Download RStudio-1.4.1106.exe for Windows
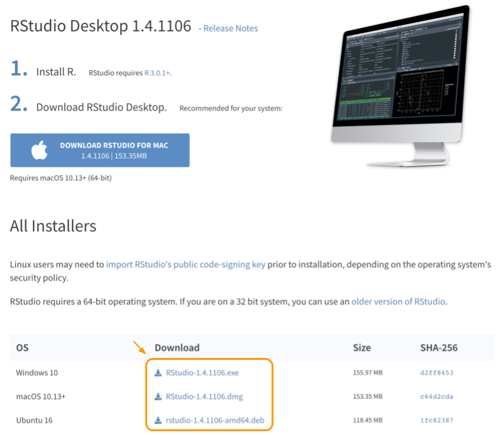 (x=202, y=372)
